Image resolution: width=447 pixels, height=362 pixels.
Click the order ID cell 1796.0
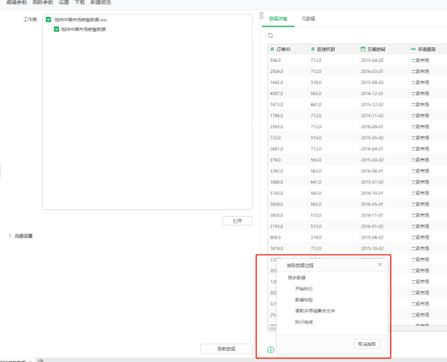tap(276, 116)
